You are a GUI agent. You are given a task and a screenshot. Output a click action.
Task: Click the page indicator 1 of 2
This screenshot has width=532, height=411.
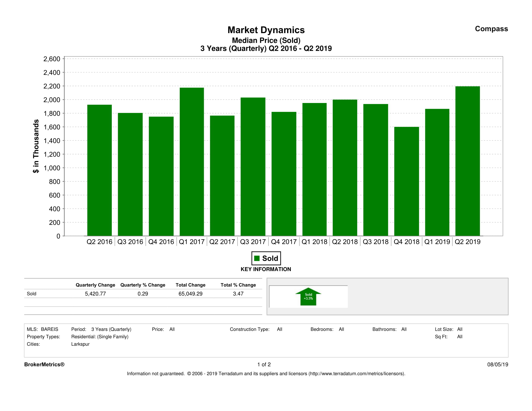264,364
